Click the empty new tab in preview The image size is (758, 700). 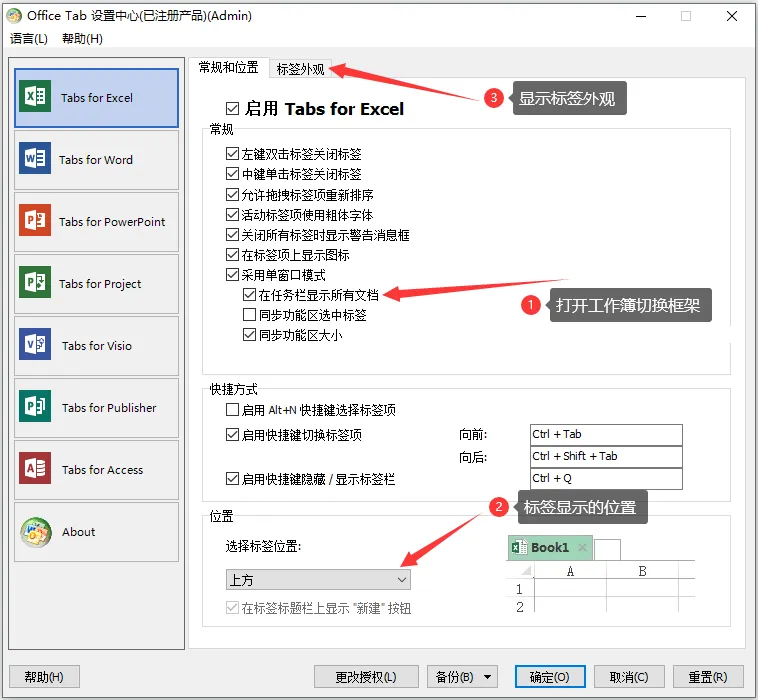(607, 550)
